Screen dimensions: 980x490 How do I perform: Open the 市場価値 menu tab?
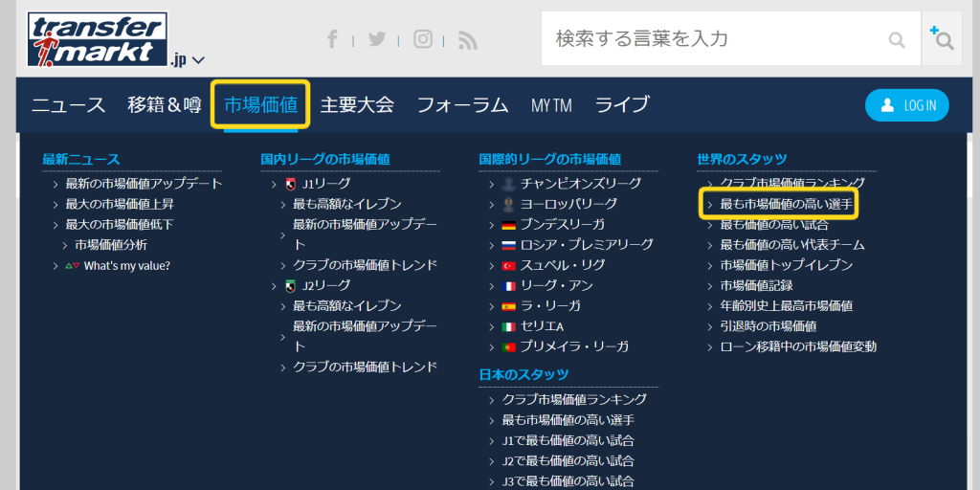coord(260,105)
